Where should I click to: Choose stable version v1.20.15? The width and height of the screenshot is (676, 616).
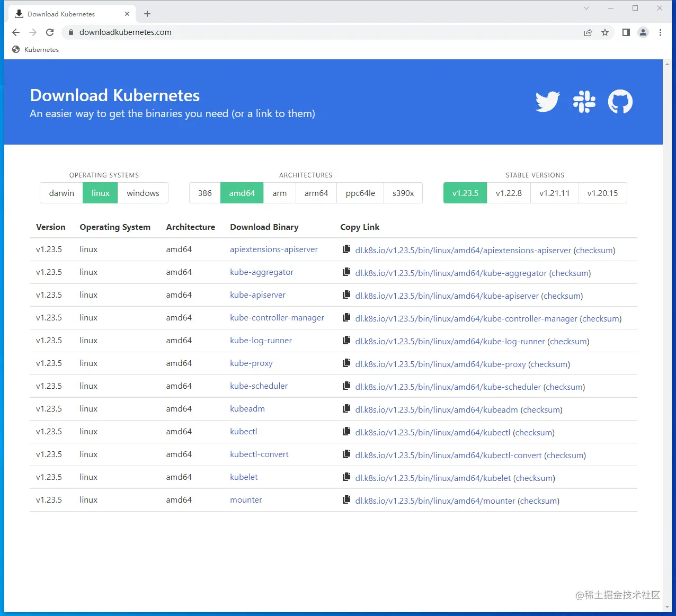click(x=603, y=193)
